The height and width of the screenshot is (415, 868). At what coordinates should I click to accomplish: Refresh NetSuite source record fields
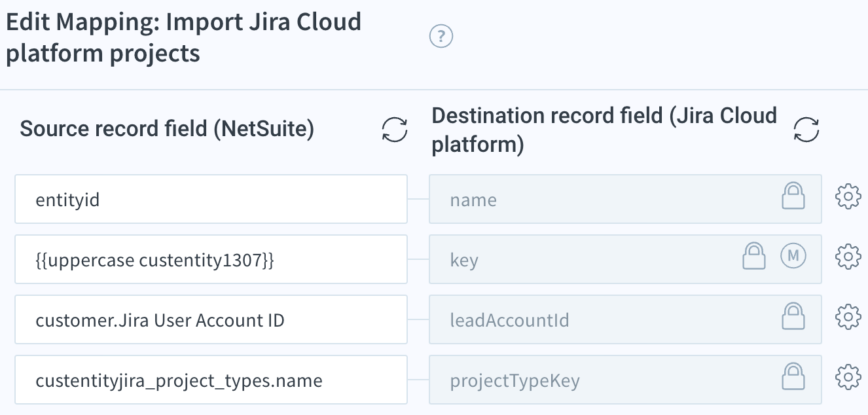395,130
